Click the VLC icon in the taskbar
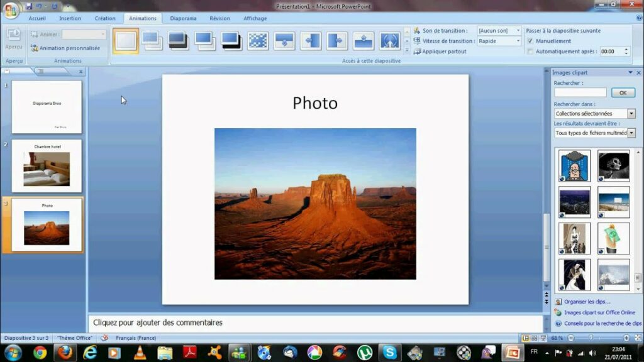 (x=140, y=353)
